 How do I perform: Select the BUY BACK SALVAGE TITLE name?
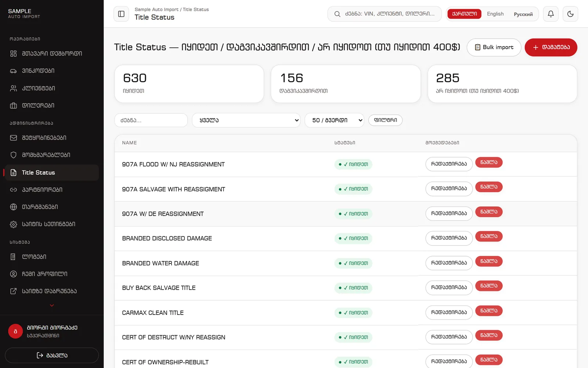159,288
